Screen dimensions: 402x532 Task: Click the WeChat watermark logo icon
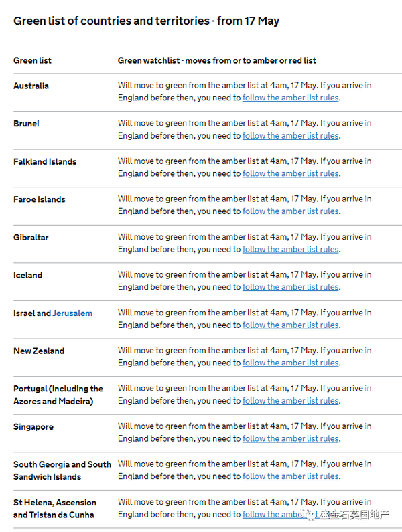coord(310,515)
